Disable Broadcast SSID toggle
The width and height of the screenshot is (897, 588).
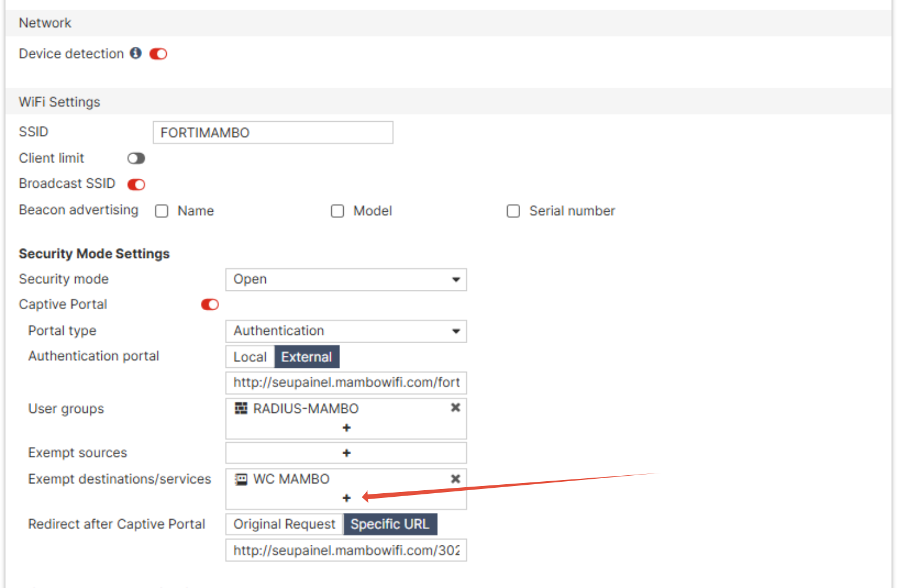(x=136, y=184)
